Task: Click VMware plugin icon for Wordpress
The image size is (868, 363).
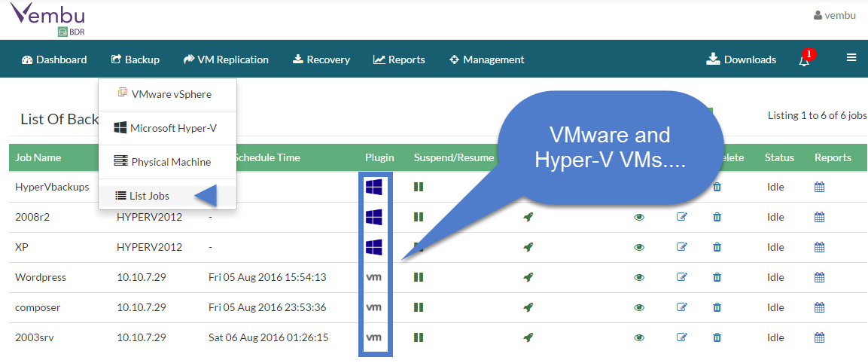Action: [x=374, y=276]
